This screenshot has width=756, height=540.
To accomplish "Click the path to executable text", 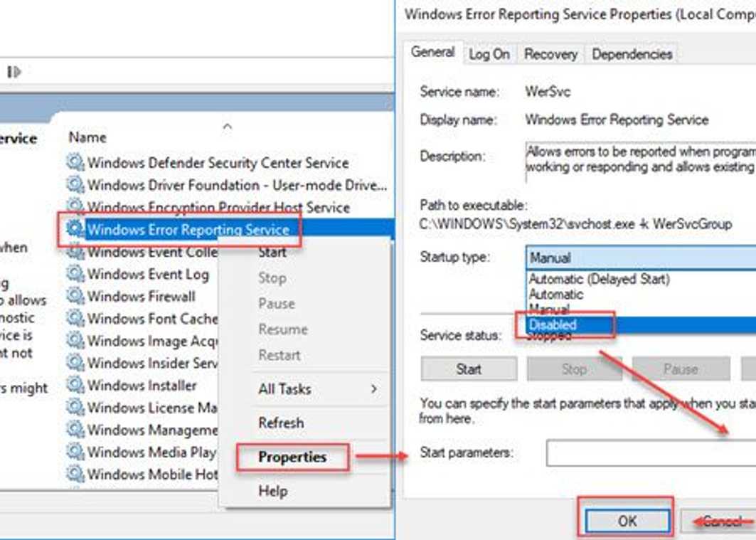I will [575, 223].
